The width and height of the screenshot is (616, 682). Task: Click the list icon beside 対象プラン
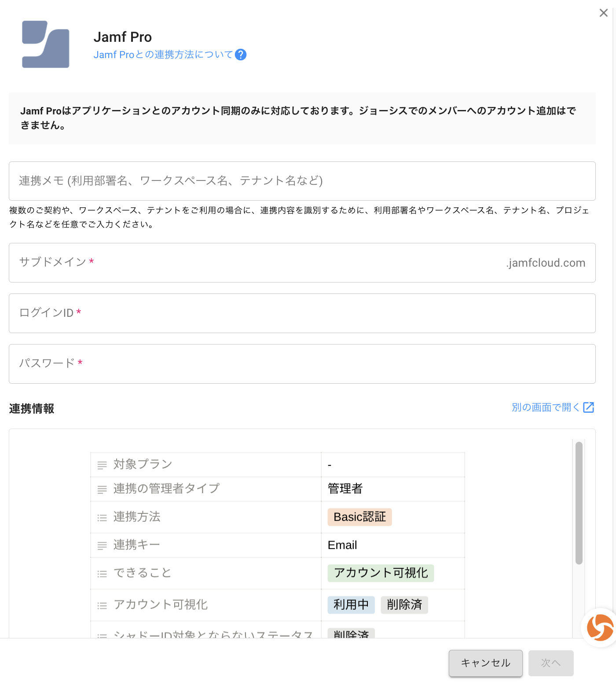(x=102, y=465)
